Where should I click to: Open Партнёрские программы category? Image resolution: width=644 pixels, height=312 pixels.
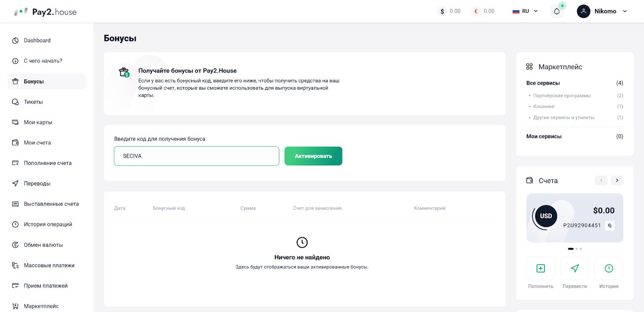[x=561, y=96]
